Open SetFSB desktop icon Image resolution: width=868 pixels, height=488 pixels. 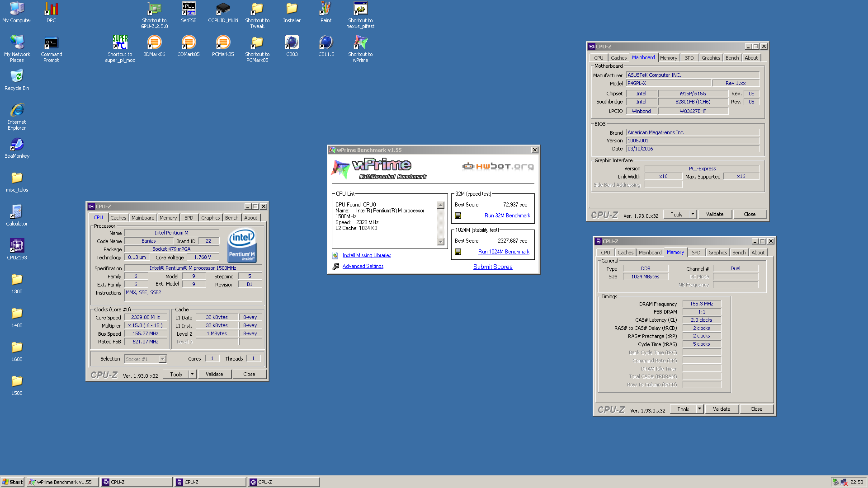click(189, 12)
